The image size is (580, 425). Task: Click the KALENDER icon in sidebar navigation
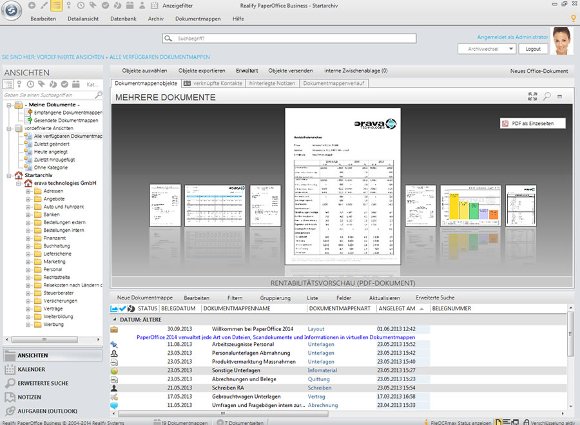[10, 369]
